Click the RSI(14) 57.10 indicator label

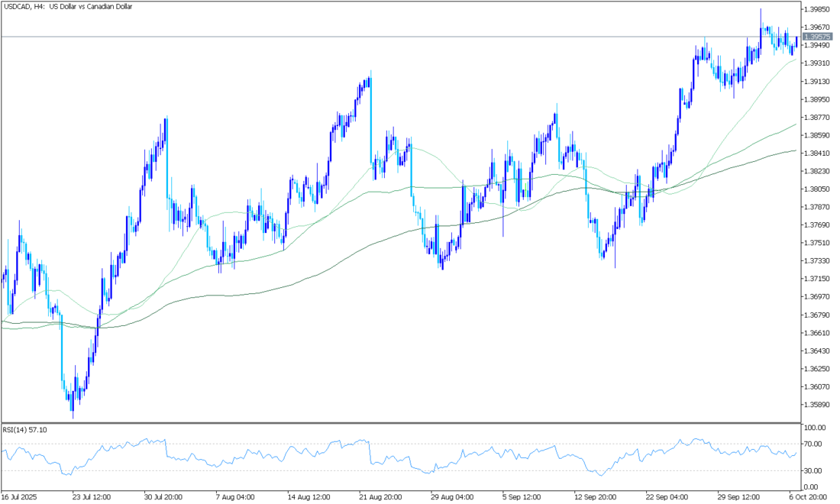pyautogui.click(x=24, y=430)
